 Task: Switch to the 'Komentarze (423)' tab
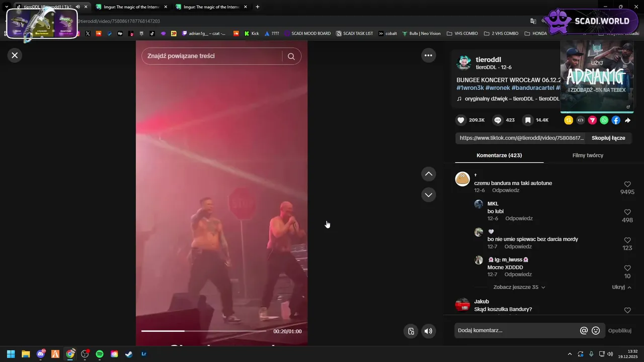pos(499,155)
